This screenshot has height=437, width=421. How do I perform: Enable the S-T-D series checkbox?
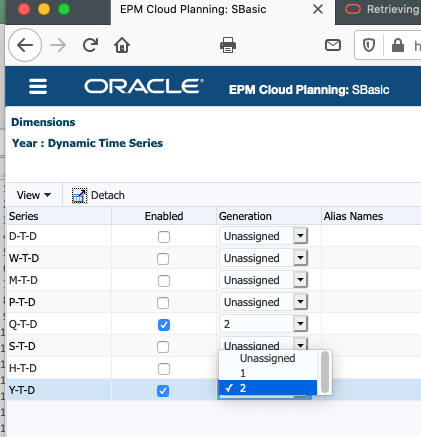tap(163, 347)
